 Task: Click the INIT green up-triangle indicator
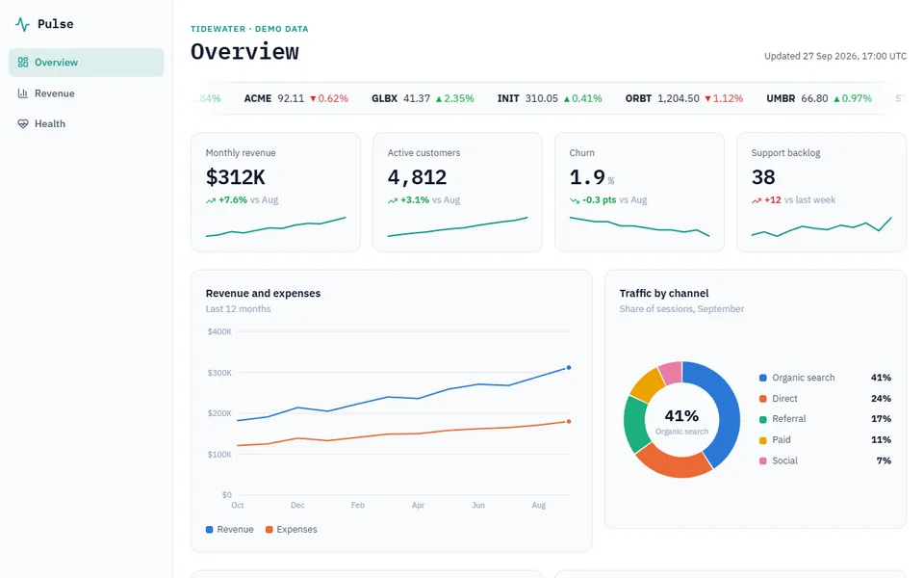(567, 98)
